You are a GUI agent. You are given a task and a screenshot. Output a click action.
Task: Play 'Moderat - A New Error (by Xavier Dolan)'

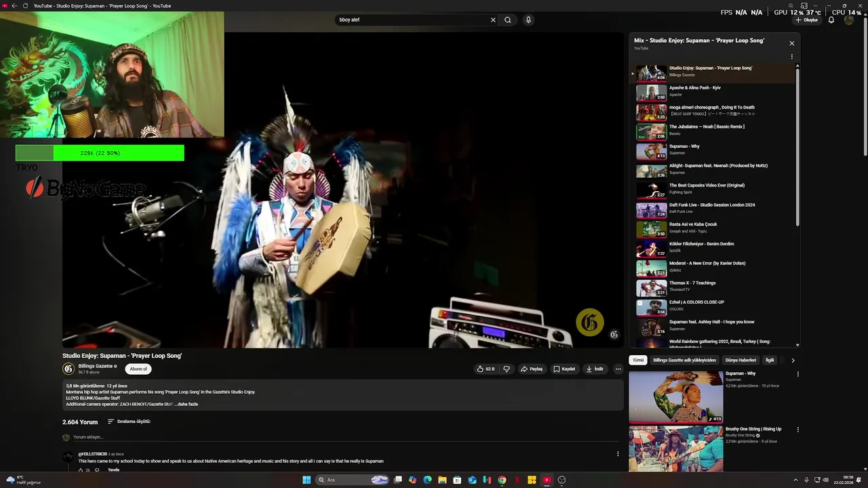(712, 268)
